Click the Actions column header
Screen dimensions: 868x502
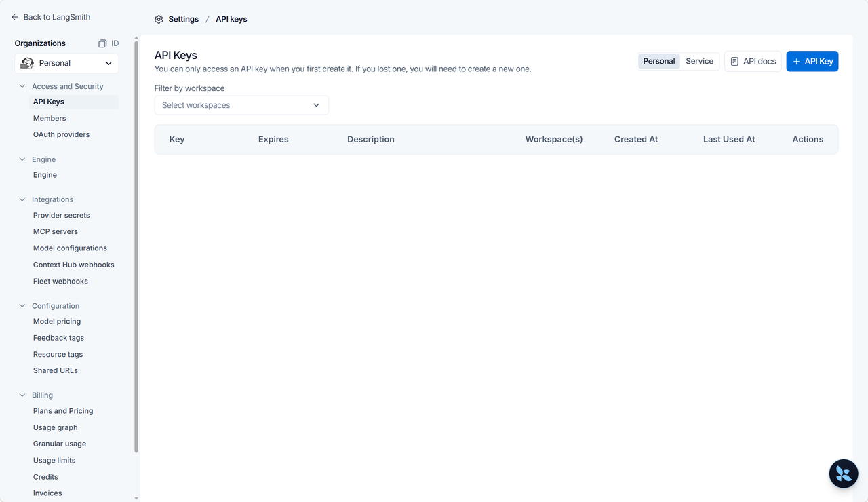point(808,139)
